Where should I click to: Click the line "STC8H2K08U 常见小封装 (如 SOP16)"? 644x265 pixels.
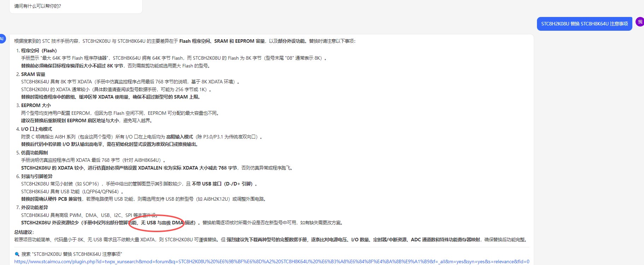tap(140, 184)
